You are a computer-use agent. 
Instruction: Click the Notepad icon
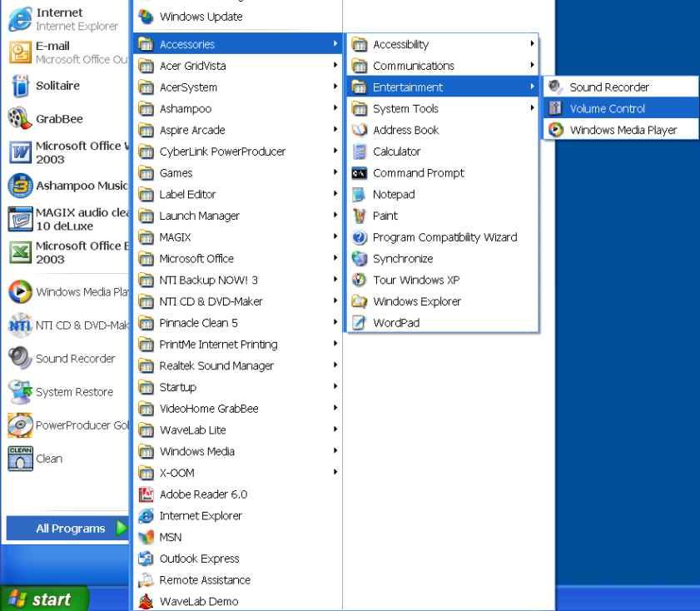click(x=360, y=195)
